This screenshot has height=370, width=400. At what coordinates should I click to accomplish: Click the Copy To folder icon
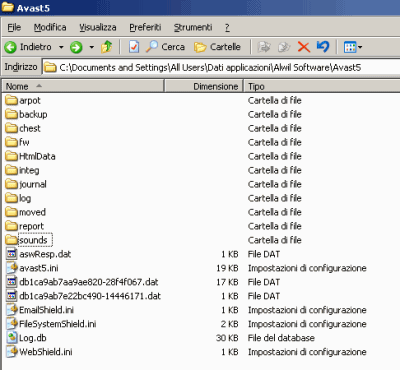pyautogui.click(x=284, y=47)
